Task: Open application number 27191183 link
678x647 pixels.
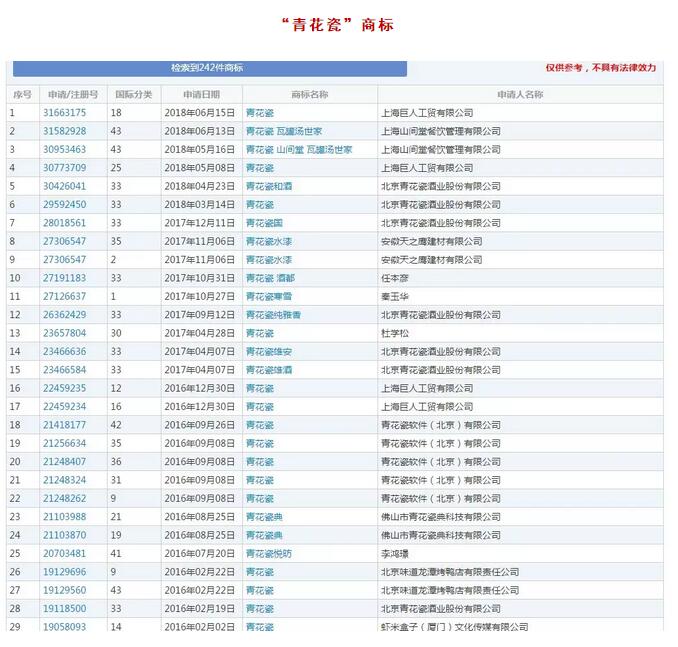Action: 64,278
